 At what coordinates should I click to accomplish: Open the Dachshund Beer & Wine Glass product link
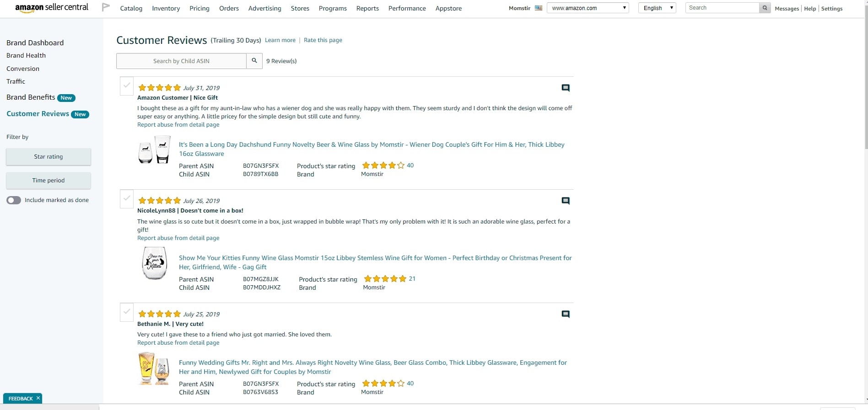pos(372,149)
